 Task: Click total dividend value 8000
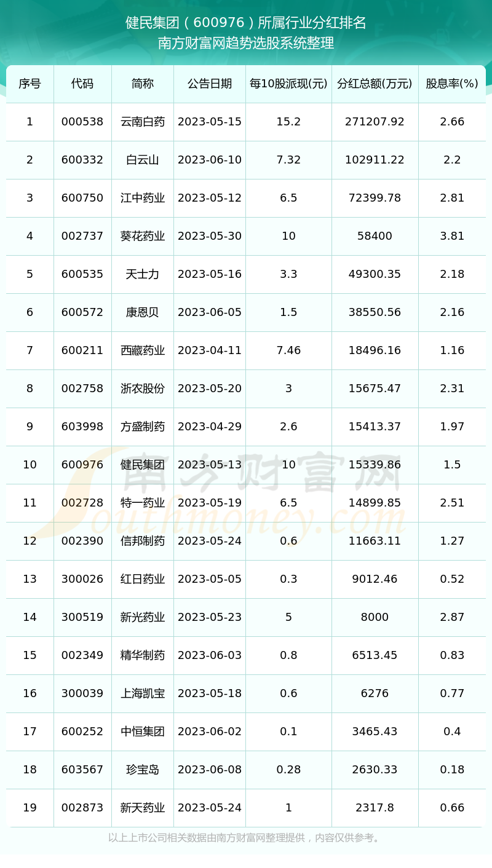coord(375,617)
